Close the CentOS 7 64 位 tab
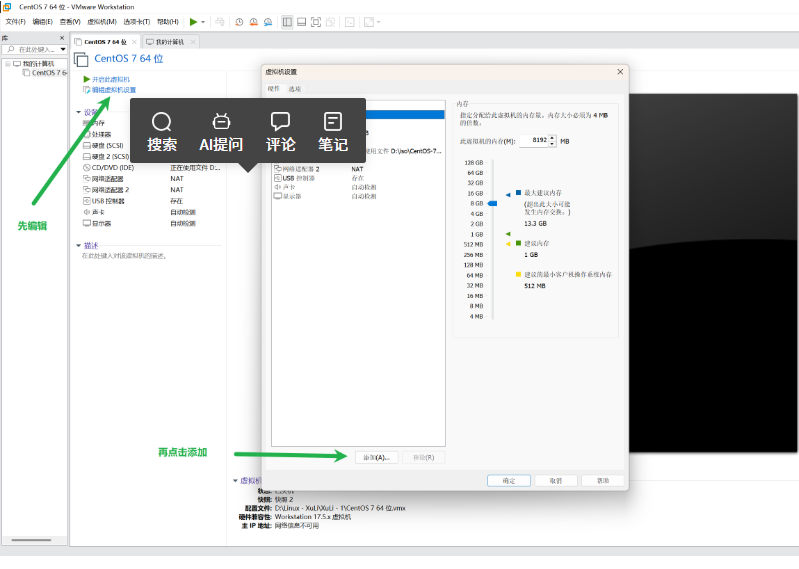The image size is (799, 569). (135, 42)
